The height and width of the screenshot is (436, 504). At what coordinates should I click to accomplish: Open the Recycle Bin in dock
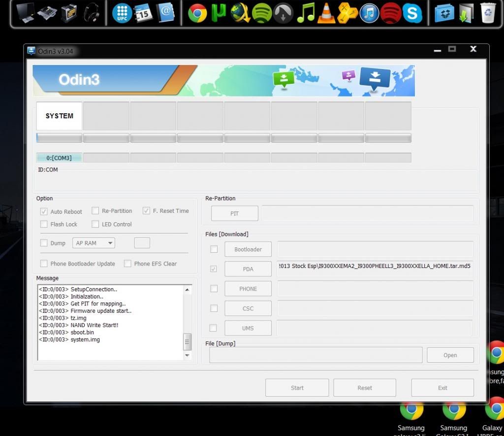[x=488, y=13]
